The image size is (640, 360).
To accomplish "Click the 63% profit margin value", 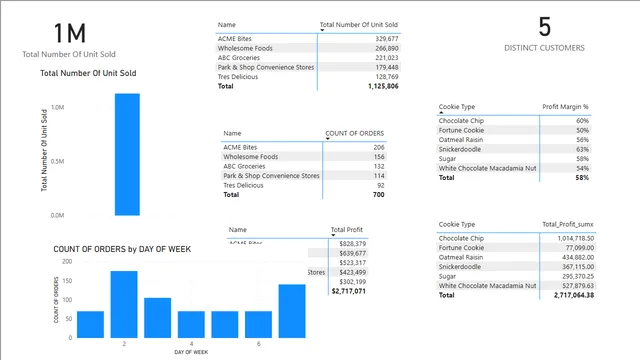I will pos(582,149).
